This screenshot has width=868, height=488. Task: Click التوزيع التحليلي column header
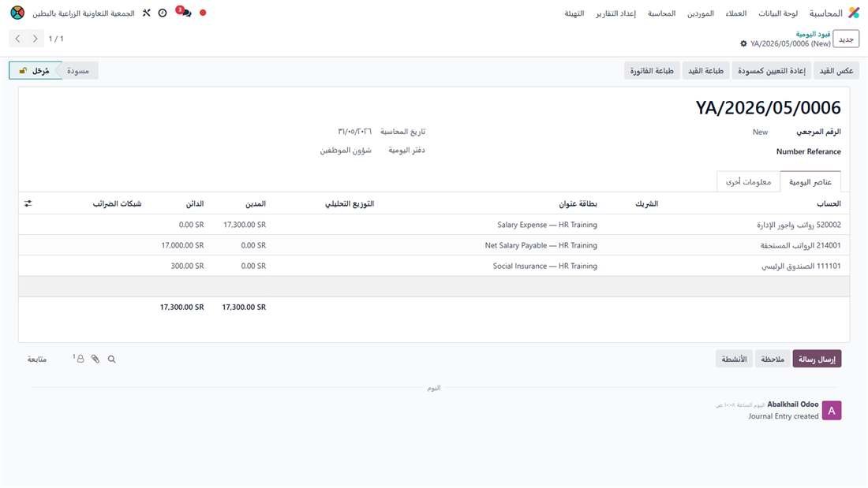[350, 204]
